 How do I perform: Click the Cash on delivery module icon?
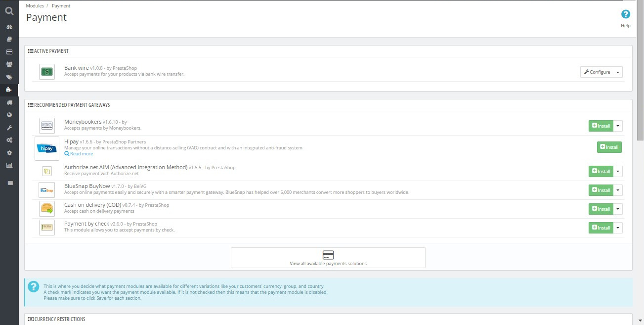(x=47, y=209)
